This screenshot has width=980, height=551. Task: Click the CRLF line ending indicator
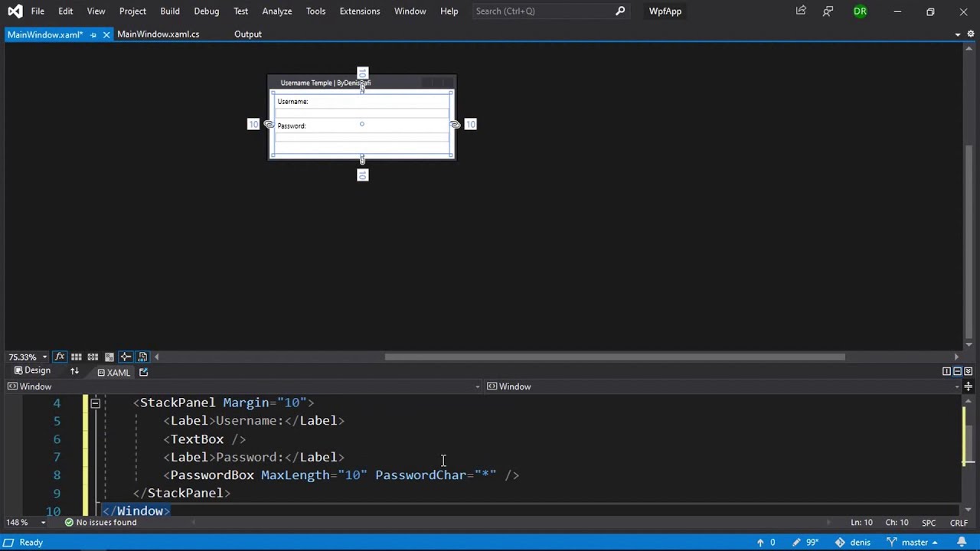pyautogui.click(x=959, y=523)
